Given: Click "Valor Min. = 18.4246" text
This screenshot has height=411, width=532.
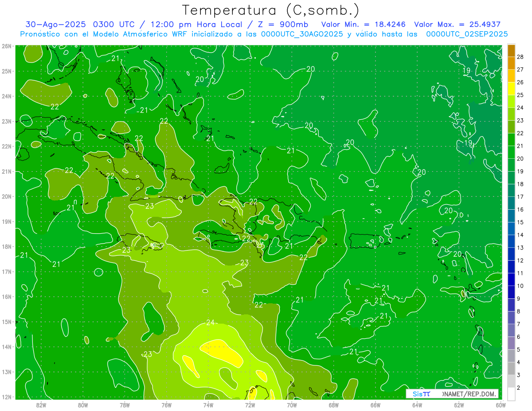Looking at the screenshot, I should point(364,24).
